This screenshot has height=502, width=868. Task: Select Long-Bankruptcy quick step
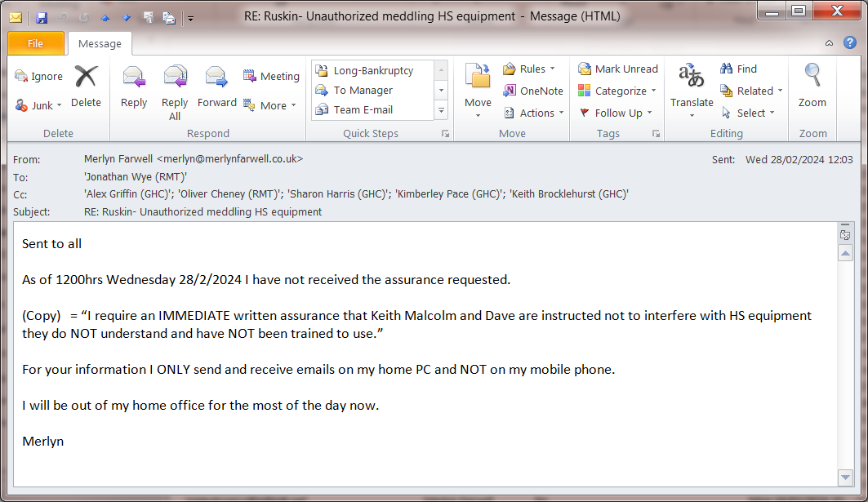(x=373, y=70)
